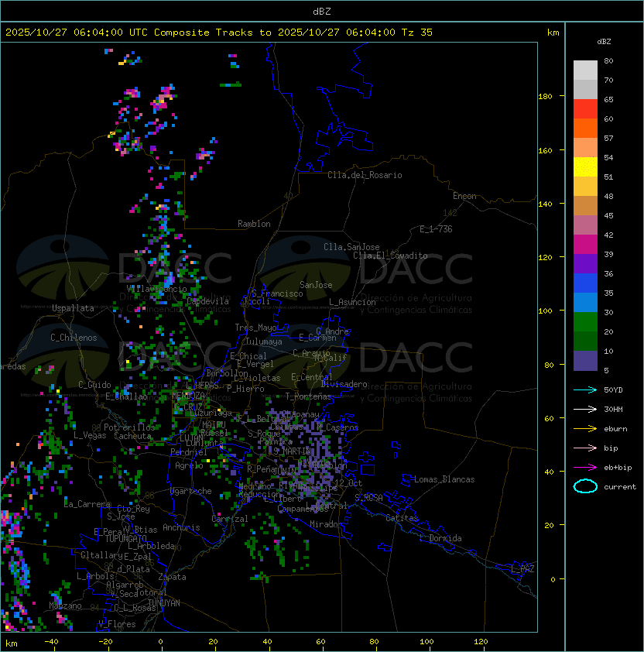The image size is (644, 652).
Task: Click the cyan 50YD arrow icon
Action: coord(585,389)
